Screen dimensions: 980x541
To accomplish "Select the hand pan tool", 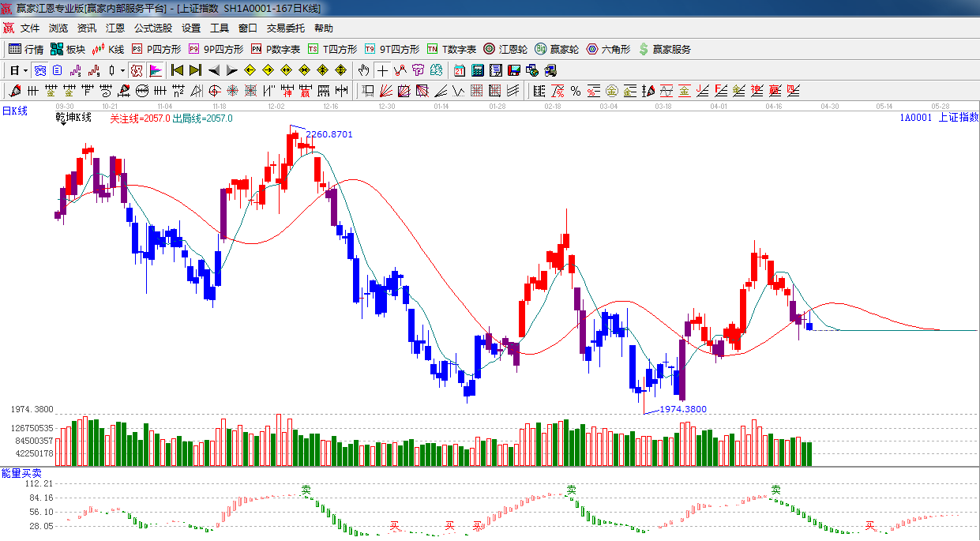I will tap(364, 70).
